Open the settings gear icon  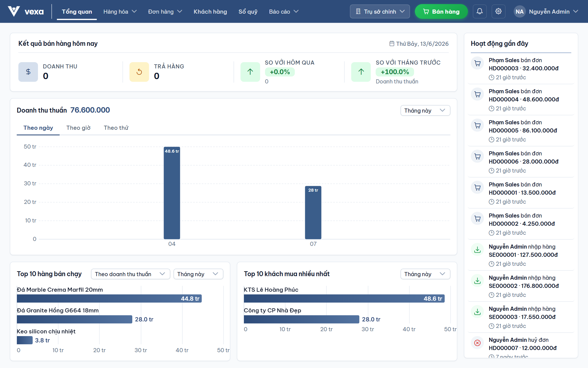498,11
